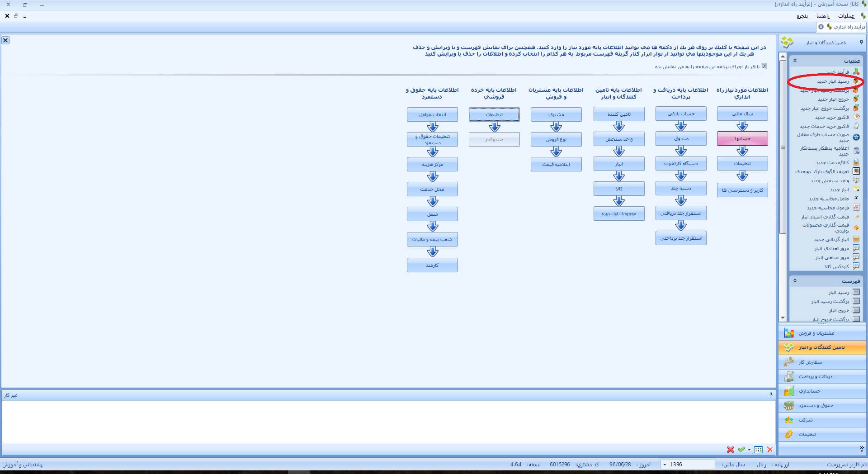868x474 pixels.
Task: Click the new calculation formula (فرمول محاسبه جدید) icon
Action: coord(856,208)
